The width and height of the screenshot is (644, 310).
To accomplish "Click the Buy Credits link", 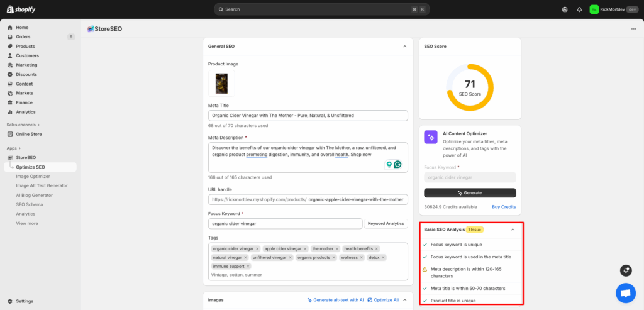I will (x=503, y=207).
